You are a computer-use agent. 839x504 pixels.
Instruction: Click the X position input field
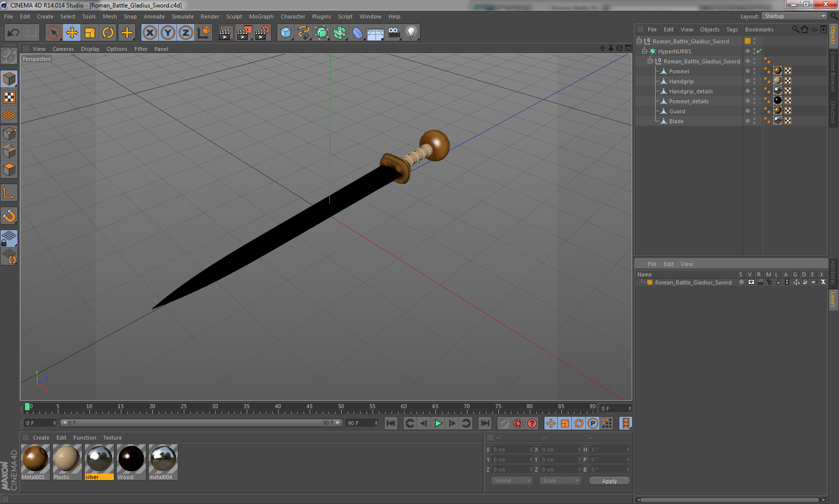[x=512, y=450]
